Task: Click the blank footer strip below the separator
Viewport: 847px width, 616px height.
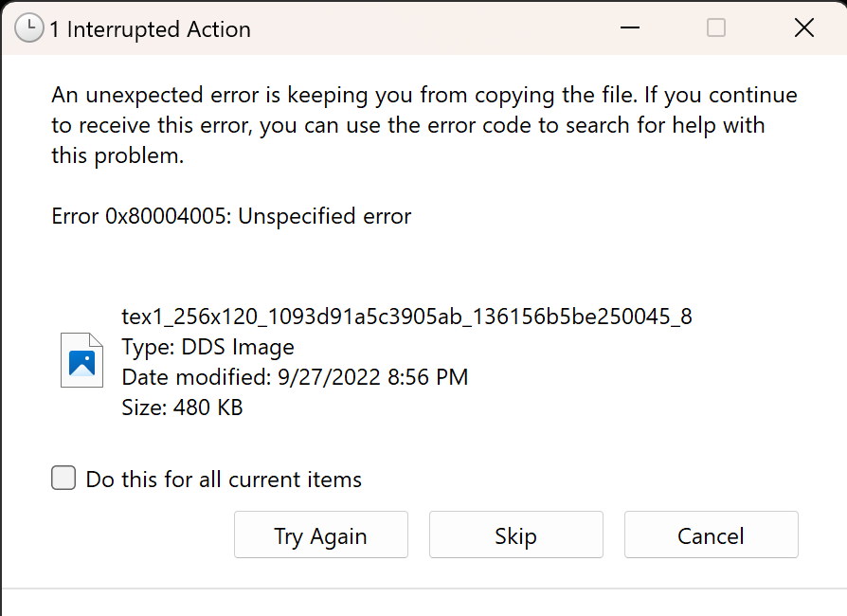Action: tap(424, 603)
